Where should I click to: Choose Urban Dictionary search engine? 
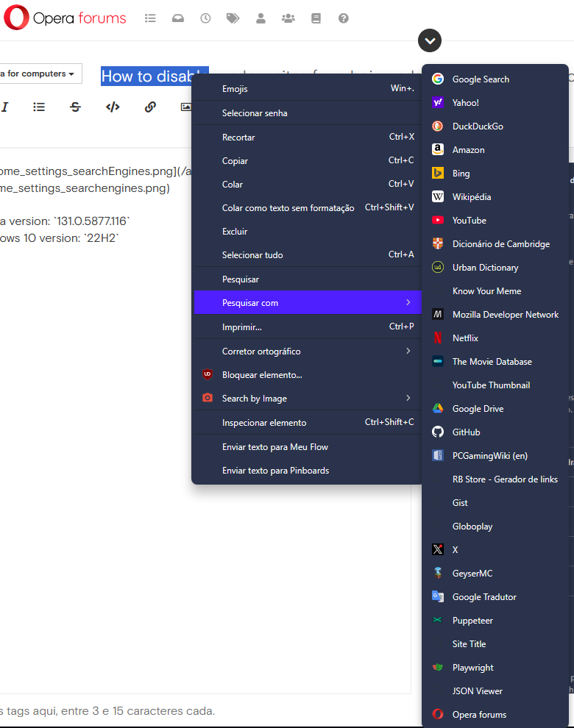coord(495,268)
